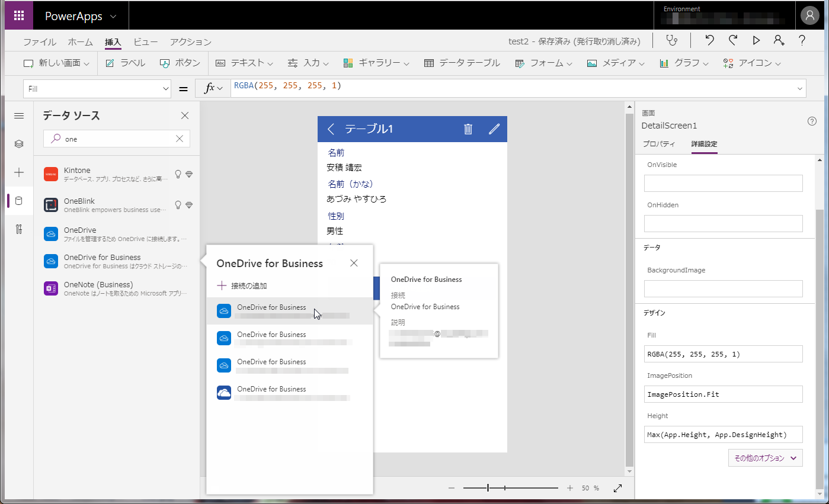The image size is (829, 504).
Task: Expand the 入力 controls dropdown
Action: 308,63
